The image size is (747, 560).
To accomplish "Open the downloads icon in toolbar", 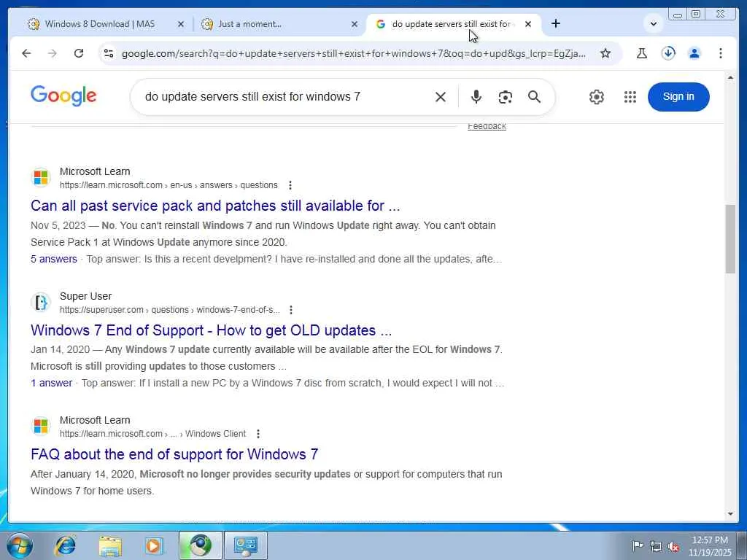I will [x=668, y=53].
